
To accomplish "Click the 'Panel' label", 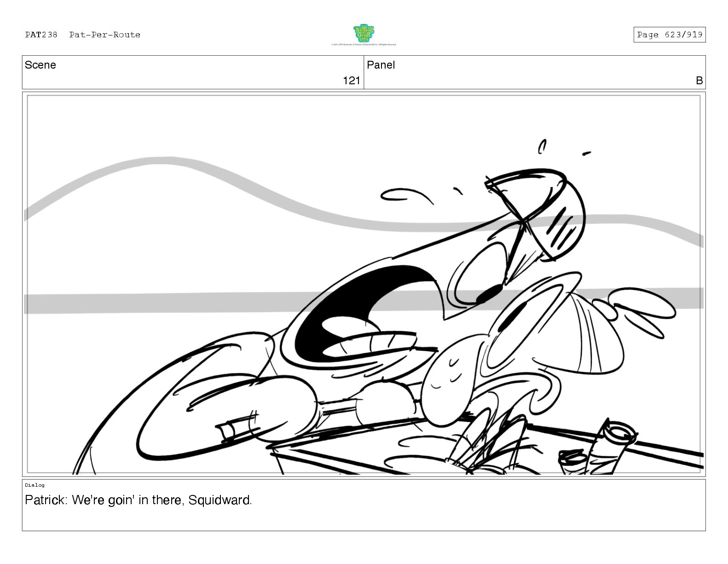I will click(381, 65).
